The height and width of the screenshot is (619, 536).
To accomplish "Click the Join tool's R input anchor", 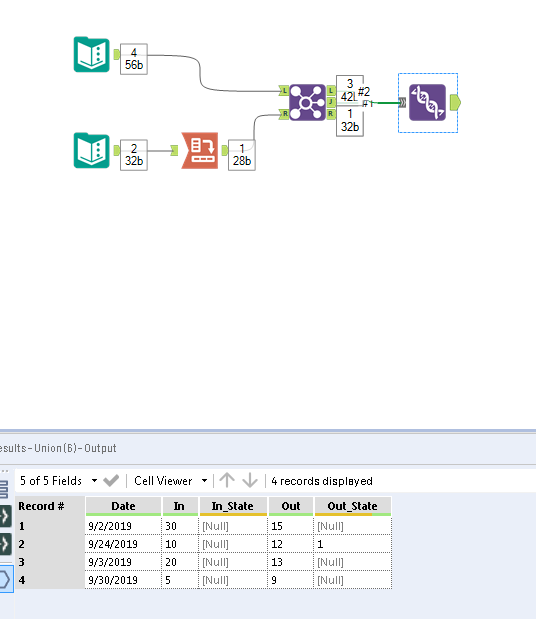I will coord(284,114).
